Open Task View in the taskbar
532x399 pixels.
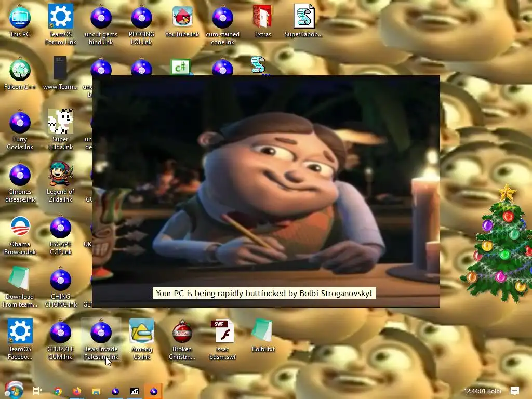37,391
